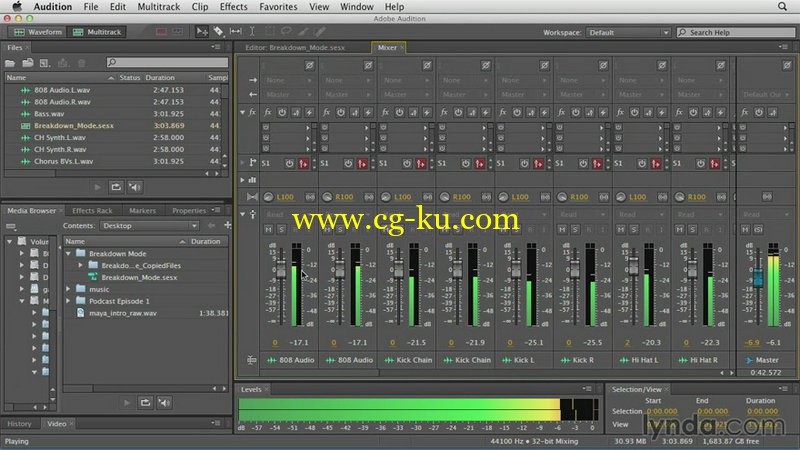The width and height of the screenshot is (800, 450).
Task: Click the pre-render lightning icon on first 808 Audio track
Action: [309, 112]
